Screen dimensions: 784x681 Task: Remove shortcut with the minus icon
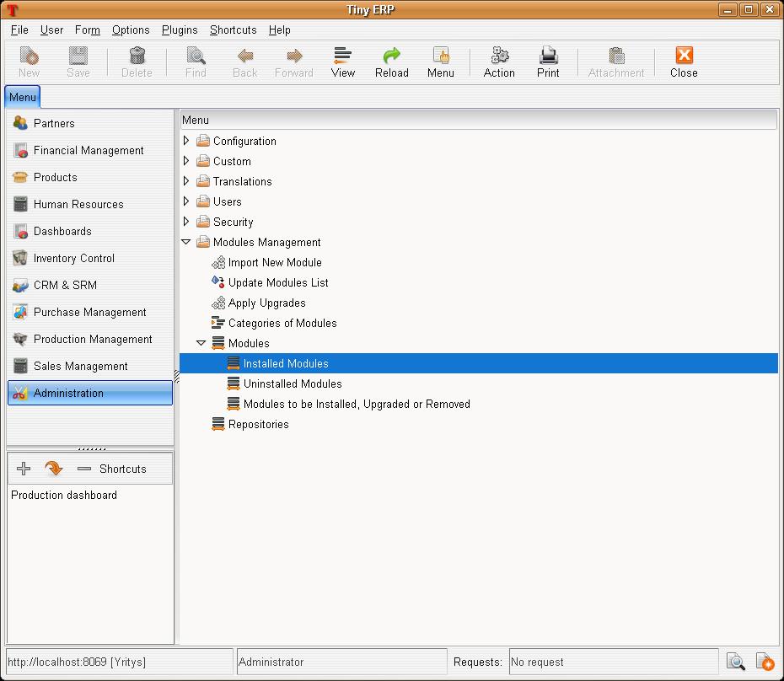84,469
